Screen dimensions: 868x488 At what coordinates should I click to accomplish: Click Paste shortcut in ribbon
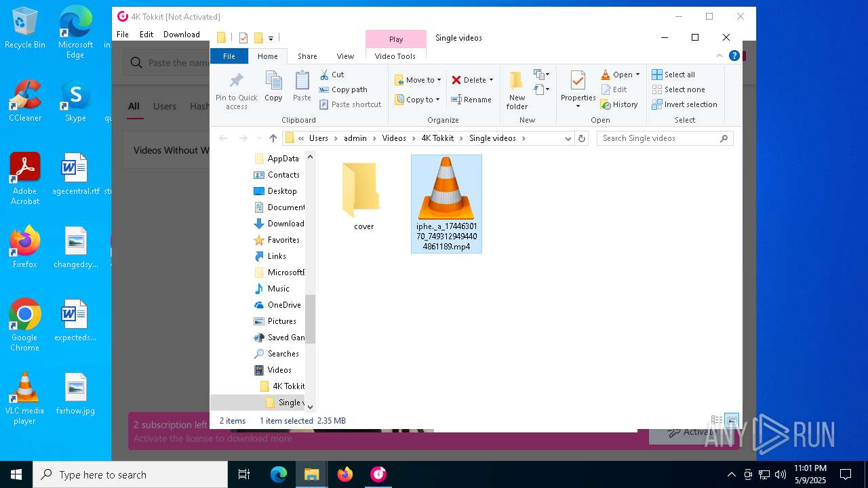tap(350, 104)
